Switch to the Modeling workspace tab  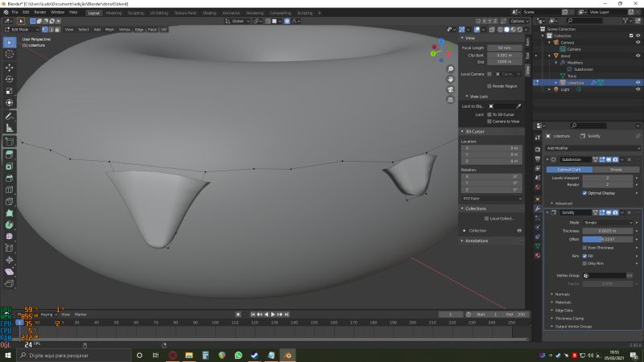(114, 13)
